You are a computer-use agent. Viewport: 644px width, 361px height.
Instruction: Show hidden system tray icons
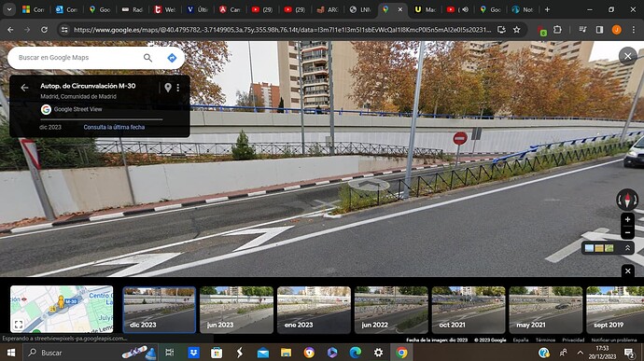click(580, 353)
